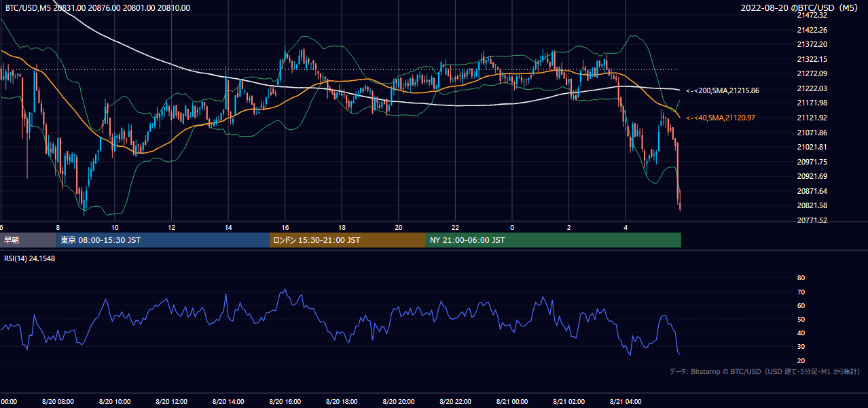Click the RSI scale value 40
Viewport: 868px width, 408px height.
tap(801, 333)
